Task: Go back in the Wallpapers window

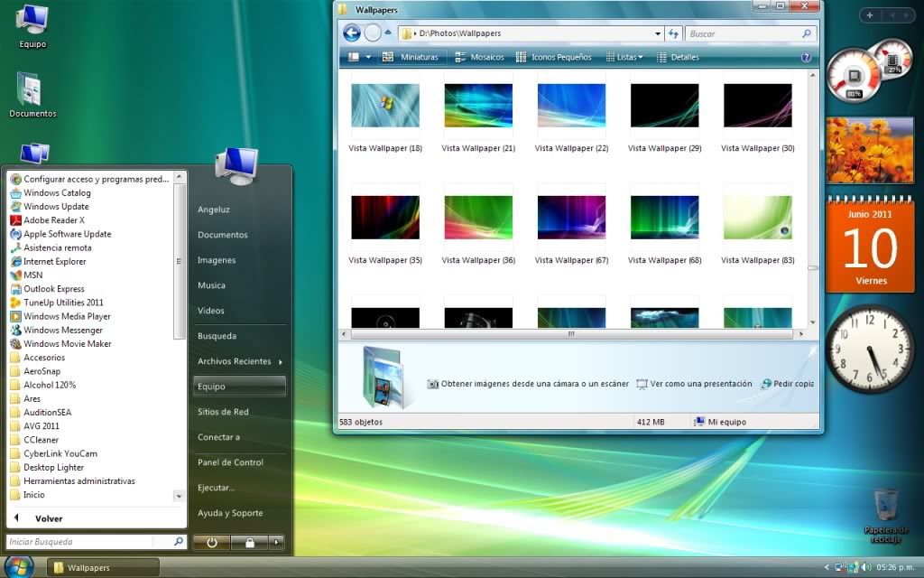Action: [352, 33]
